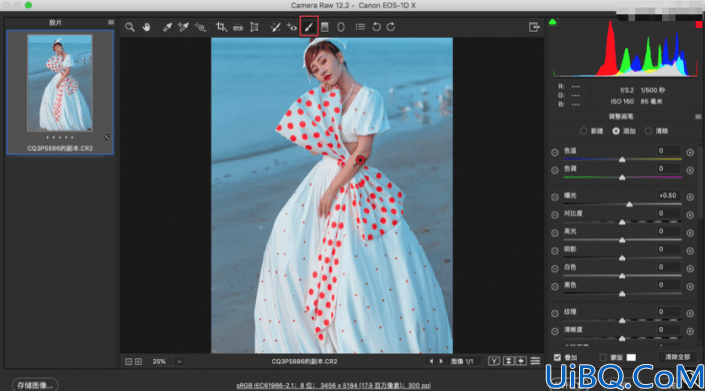Activate the Red Eye Removal tool
This screenshot has height=391, width=705.
[x=292, y=27]
